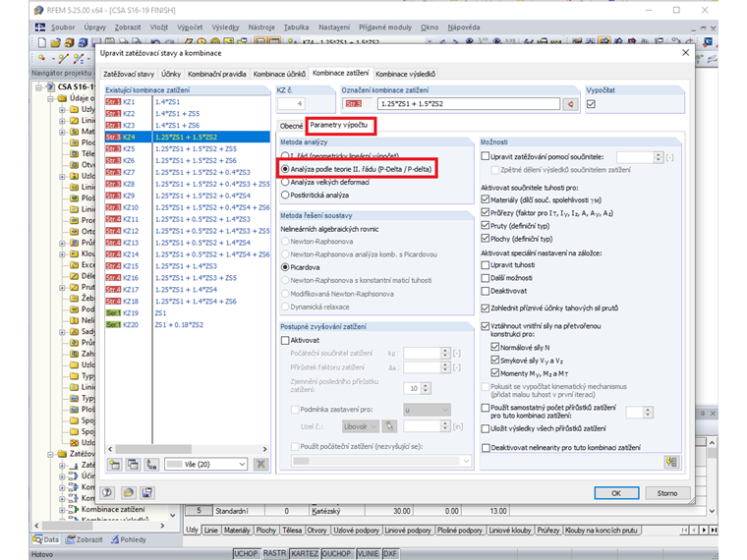The width and height of the screenshot is (747, 560).
Task: Click RFEM application icon in menu bar
Action: click(x=40, y=28)
